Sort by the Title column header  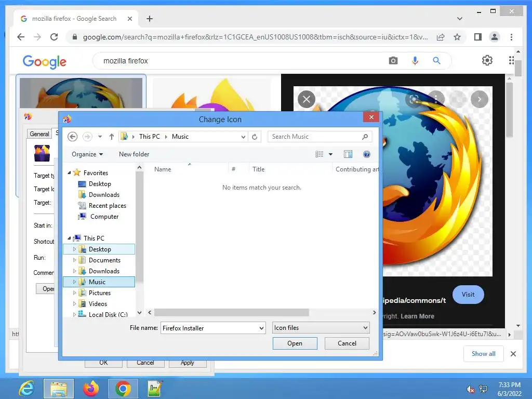click(258, 169)
